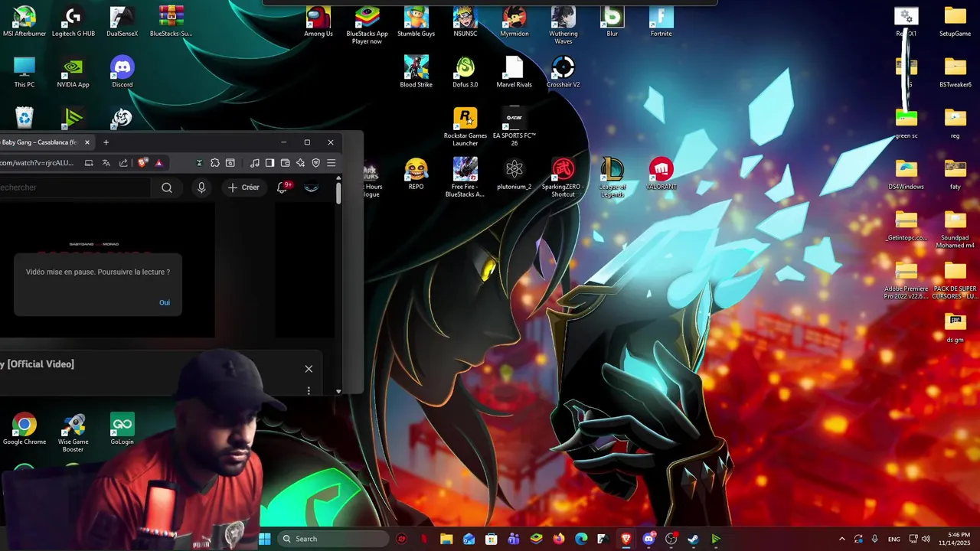980x551 pixels.
Task: Click the share icon in the address bar
Action: coord(123,163)
